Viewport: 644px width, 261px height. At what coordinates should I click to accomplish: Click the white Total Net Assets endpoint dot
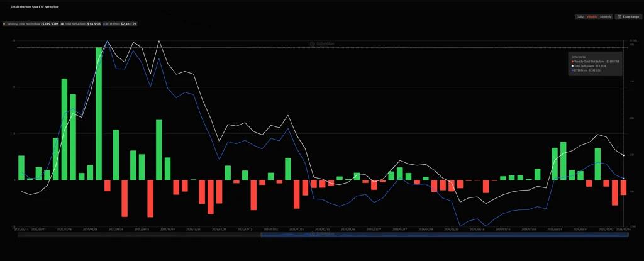coord(623,155)
